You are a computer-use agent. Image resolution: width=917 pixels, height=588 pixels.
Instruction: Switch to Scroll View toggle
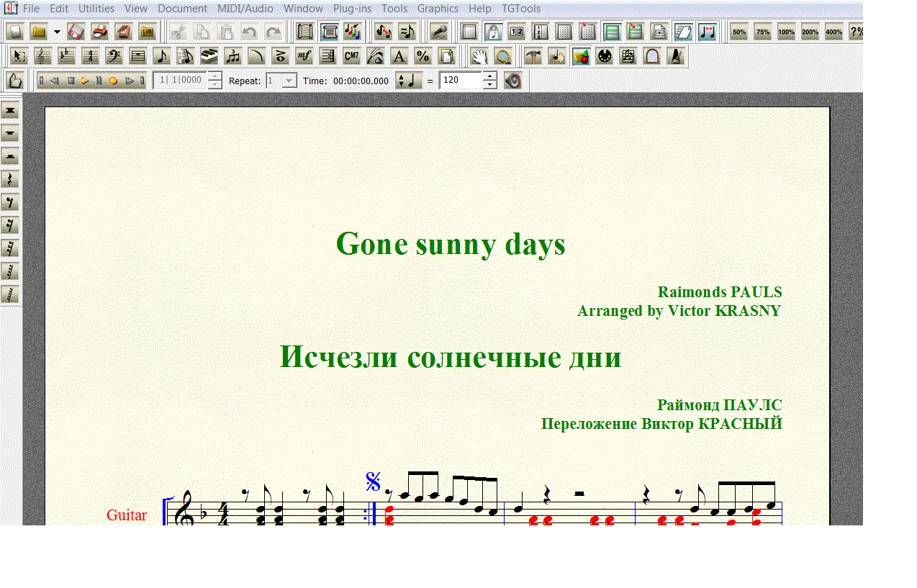(305, 32)
